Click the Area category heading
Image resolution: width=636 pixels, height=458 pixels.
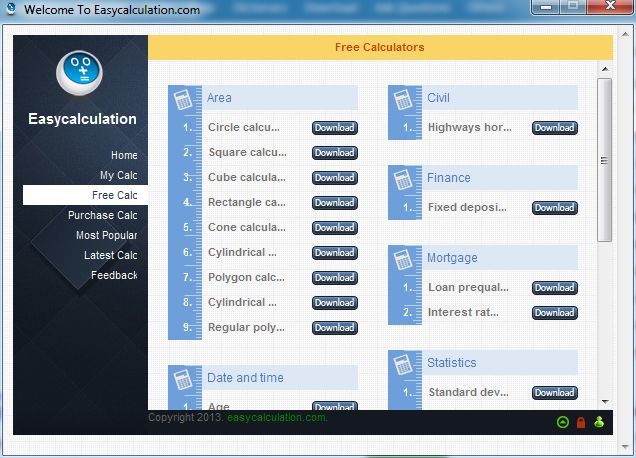click(x=219, y=98)
